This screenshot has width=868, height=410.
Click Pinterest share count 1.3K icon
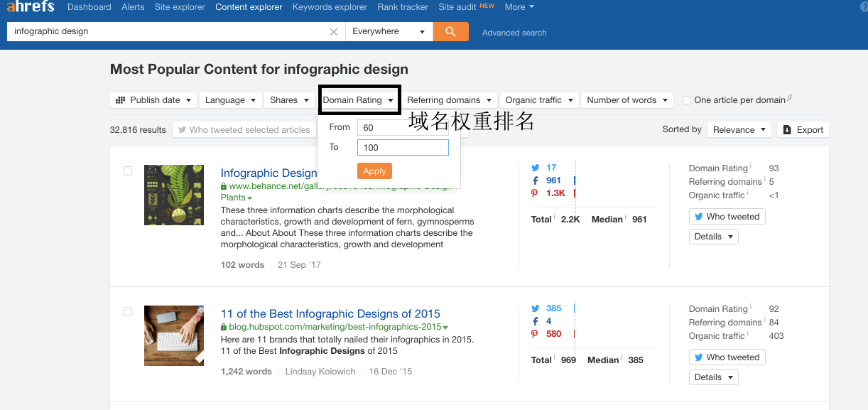click(536, 193)
